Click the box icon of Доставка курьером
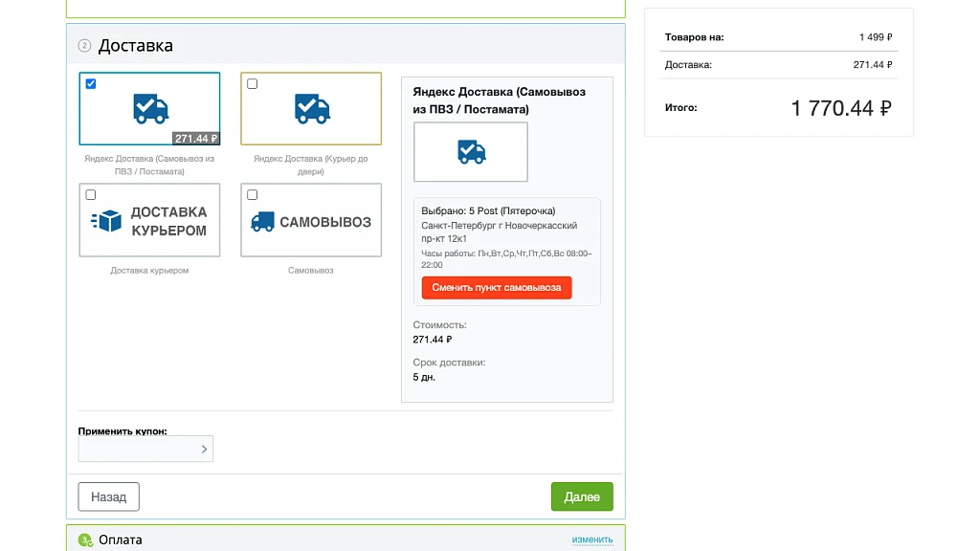 [106, 221]
